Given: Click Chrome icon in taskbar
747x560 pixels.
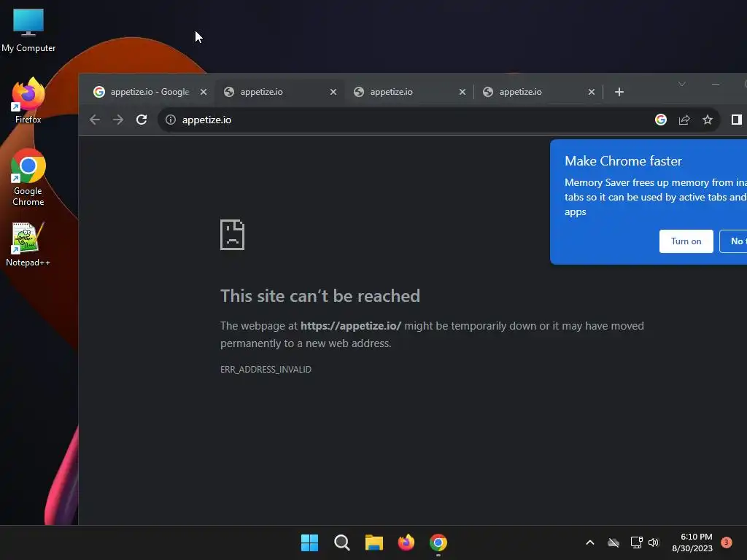Looking at the screenshot, I should coord(438,542).
